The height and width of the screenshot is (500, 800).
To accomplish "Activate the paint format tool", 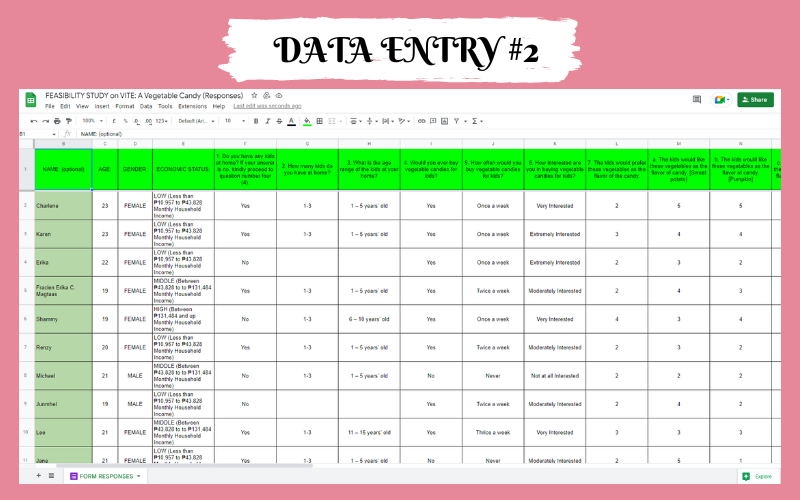I will [69, 121].
